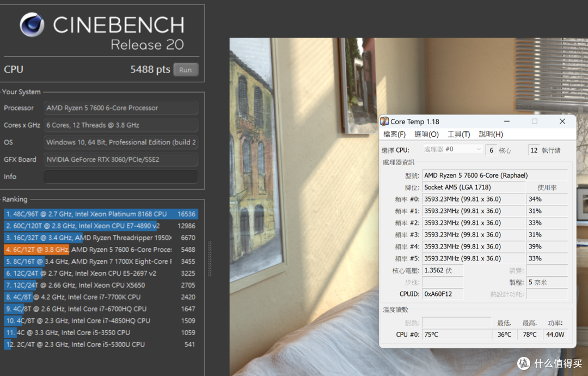This screenshot has width=588, height=376.
Task: Select ranking row Intel Core i5-3550 CPU
Action: 101,333
